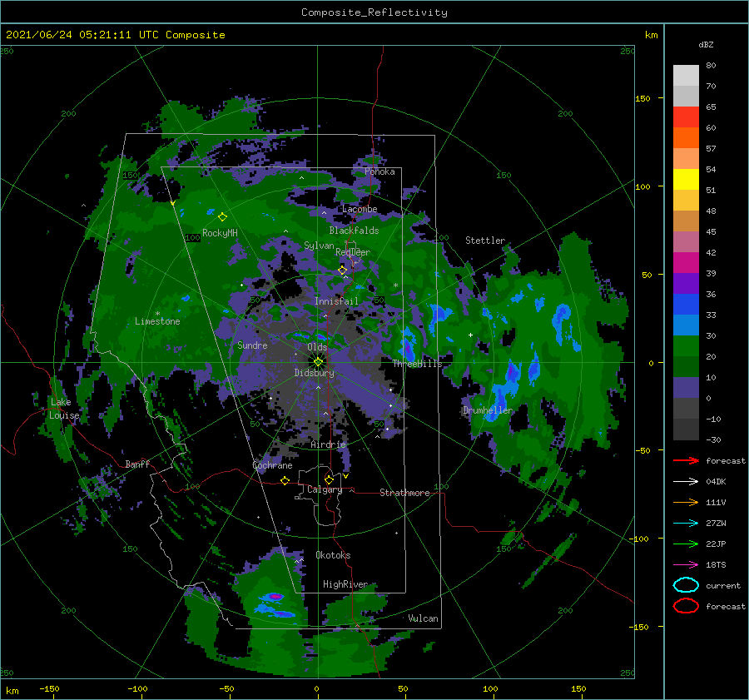
Task: Click the Sundre city label
Action: coord(252,345)
